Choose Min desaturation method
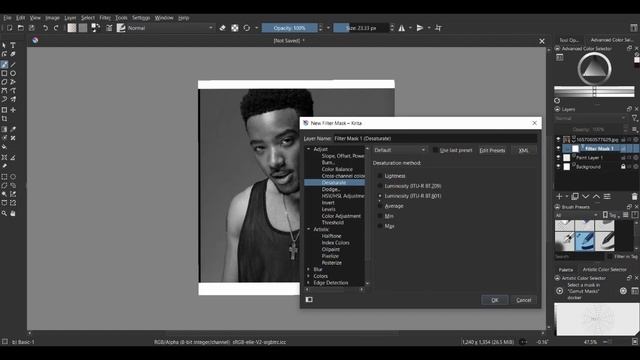640x360 pixels. [x=385, y=216]
